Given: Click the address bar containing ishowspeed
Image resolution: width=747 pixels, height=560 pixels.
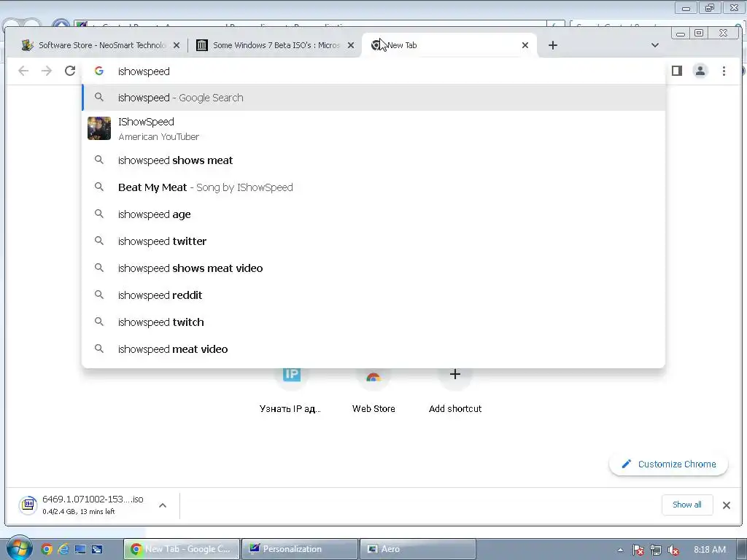Looking at the screenshot, I should tap(373, 71).
